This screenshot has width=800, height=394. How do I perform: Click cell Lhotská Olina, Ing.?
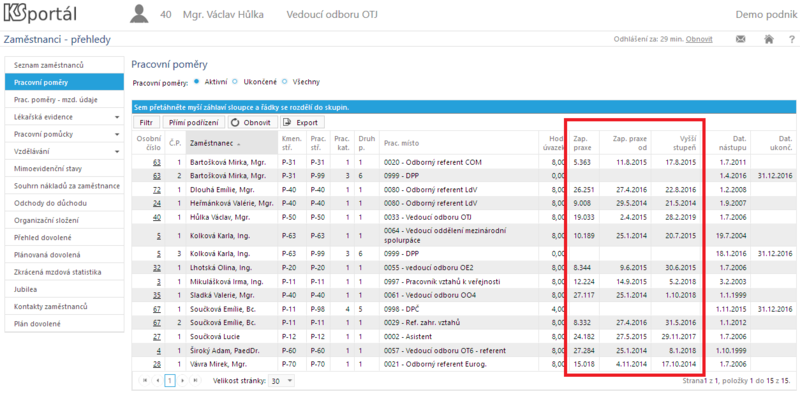point(232,267)
